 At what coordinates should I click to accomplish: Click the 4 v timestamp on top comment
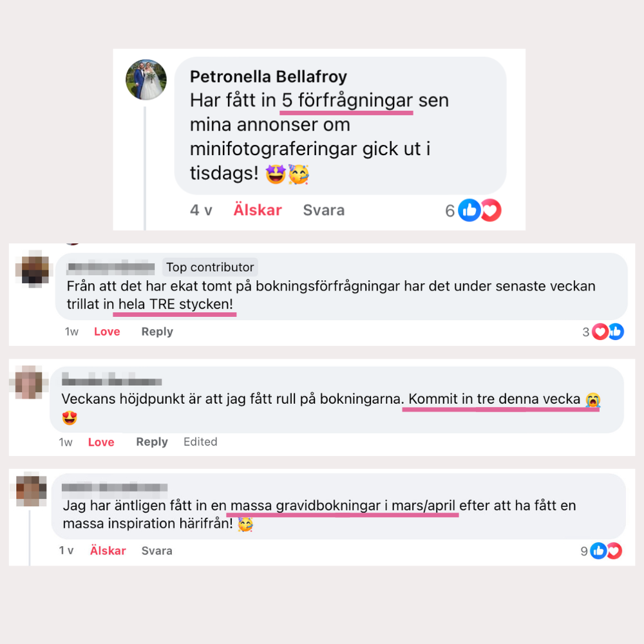tap(201, 211)
